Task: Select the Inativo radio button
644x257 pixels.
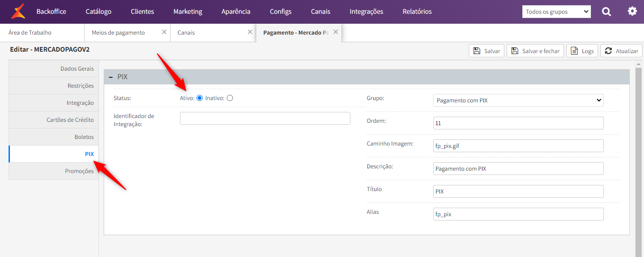Action: (x=230, y=98)
